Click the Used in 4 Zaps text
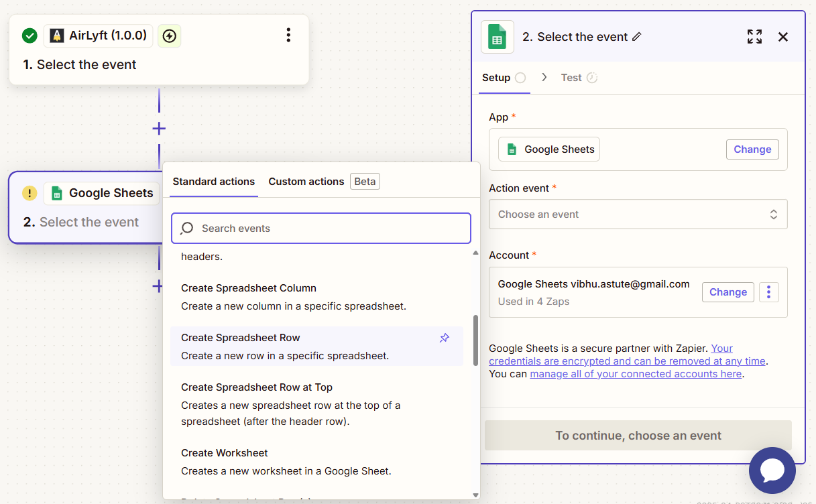Image resolution: width=816 pixels, height=504 pixels. (x=534, y=302)
